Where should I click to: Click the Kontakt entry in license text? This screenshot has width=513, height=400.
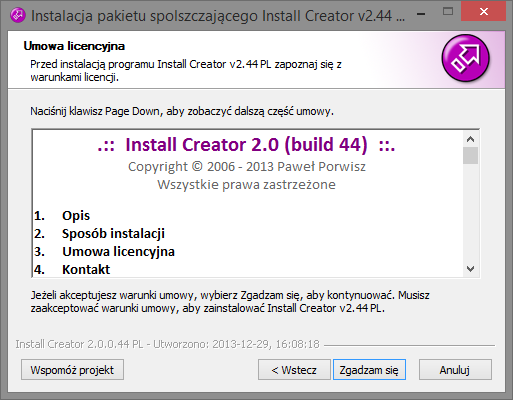click(86, 269)
